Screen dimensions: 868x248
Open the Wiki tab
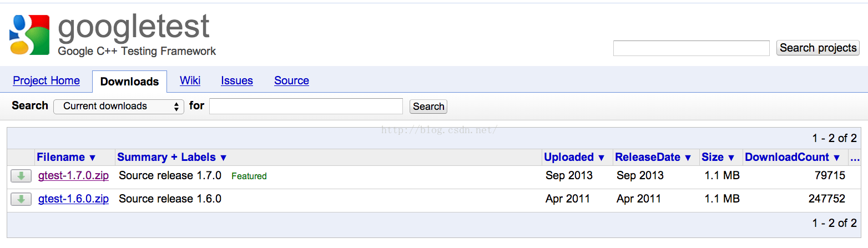pyautogui.click(x=190, y=81)
